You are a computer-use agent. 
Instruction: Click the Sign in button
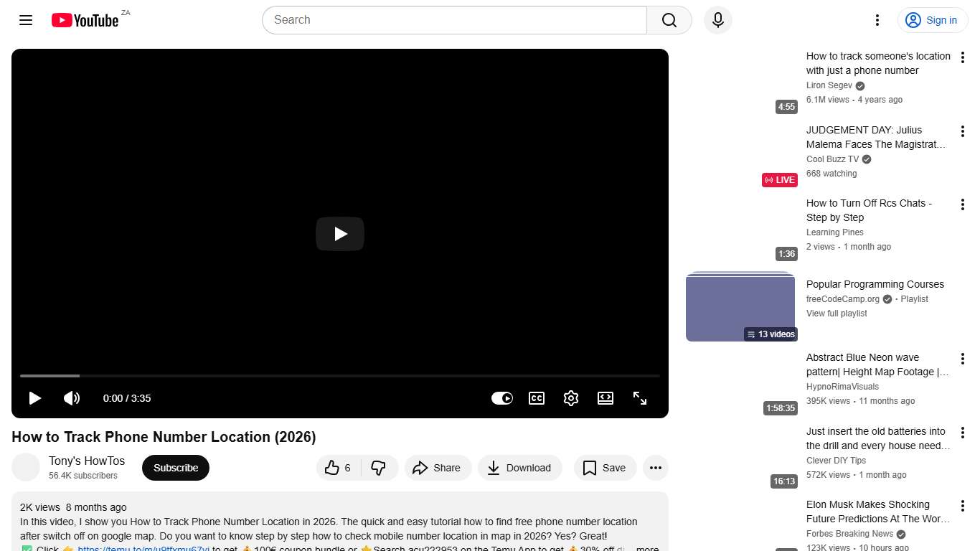point(932,20)
